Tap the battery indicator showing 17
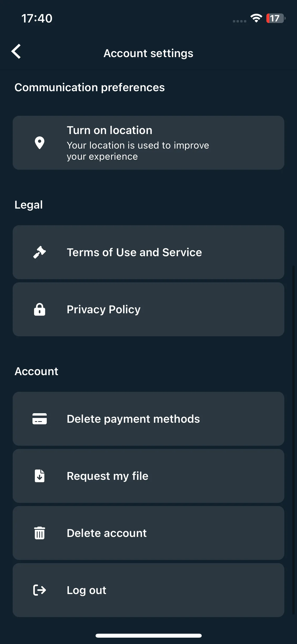The height and width of the screenshot is (644, 297). (276, 18)
